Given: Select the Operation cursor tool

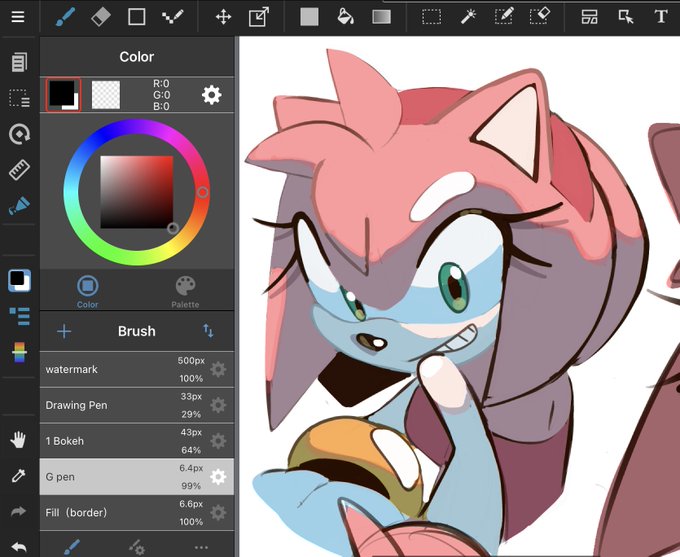Looking at the screenshot, I should [625, 17].
